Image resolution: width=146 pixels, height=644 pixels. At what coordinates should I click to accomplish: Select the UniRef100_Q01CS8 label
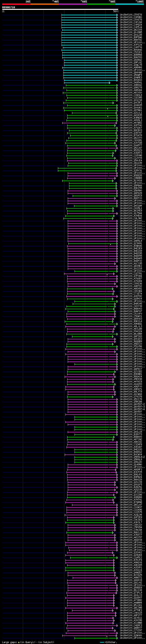coord(131,100)
